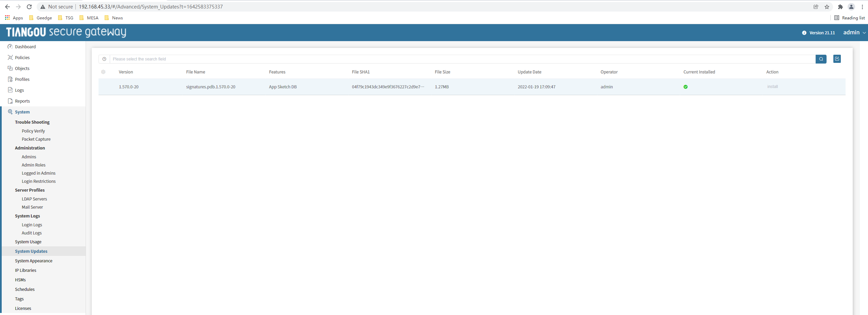Click the green Current Installed status indicator
The width and height of the screenshot is (868, 315).
pyautogui.click(x=685, y=87)
